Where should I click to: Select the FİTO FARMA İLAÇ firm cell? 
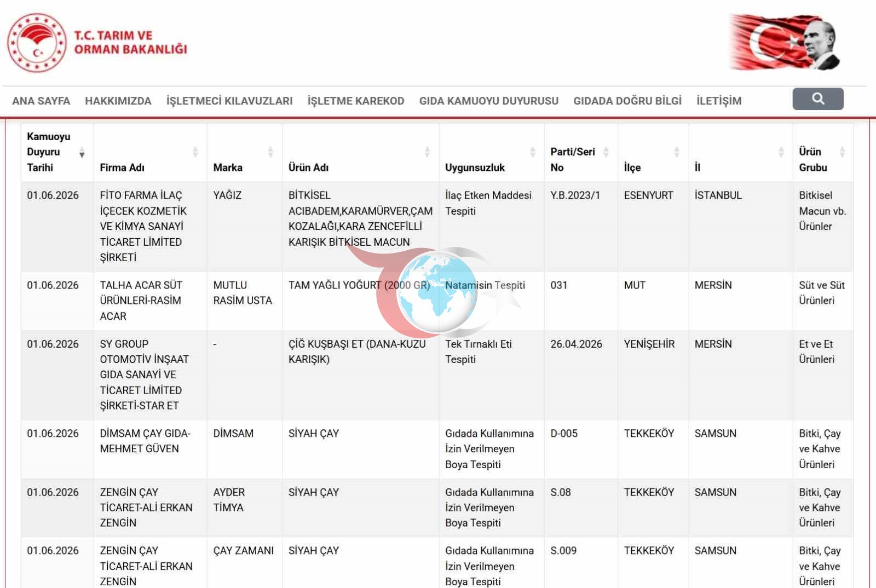[150, 227]
